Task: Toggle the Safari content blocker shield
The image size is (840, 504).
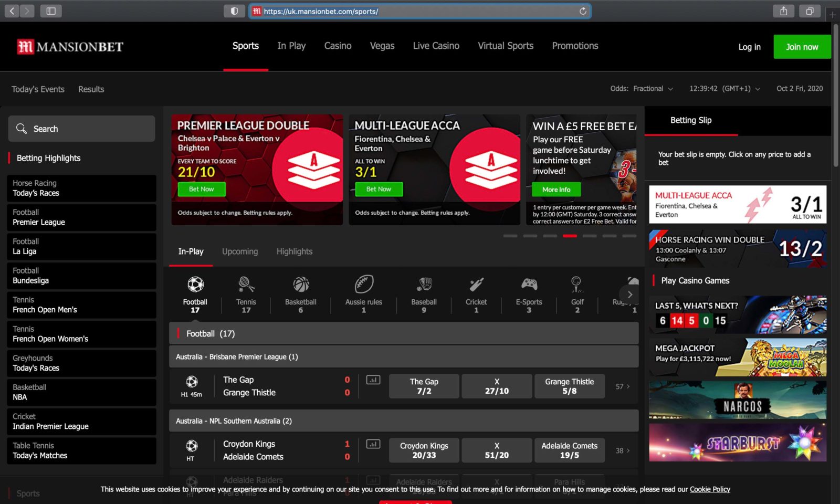Action: click(x=234, y=10)
